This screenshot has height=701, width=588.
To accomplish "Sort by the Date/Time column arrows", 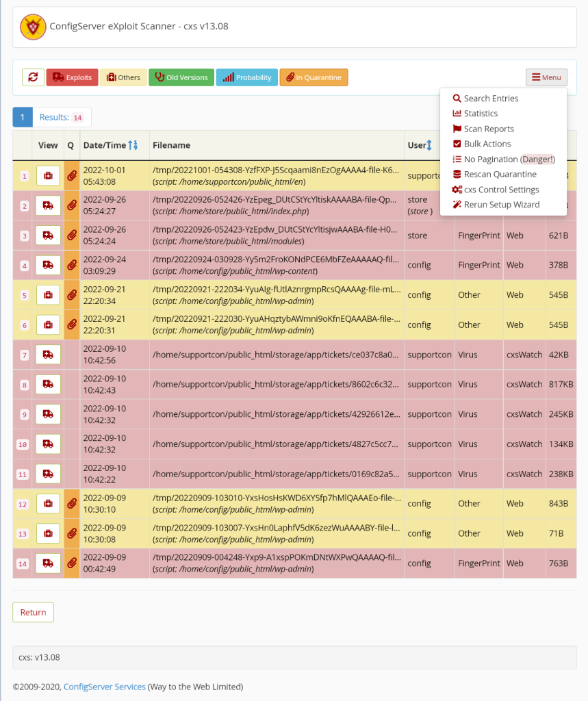I will pos(133,145).
